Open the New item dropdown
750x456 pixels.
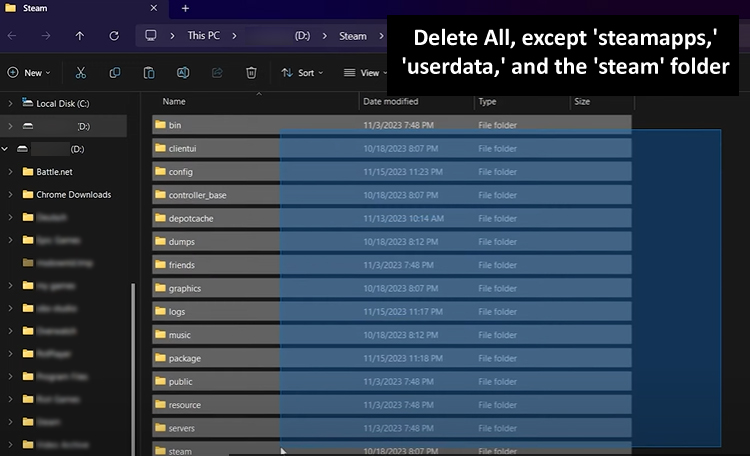[x=29, y=73]
